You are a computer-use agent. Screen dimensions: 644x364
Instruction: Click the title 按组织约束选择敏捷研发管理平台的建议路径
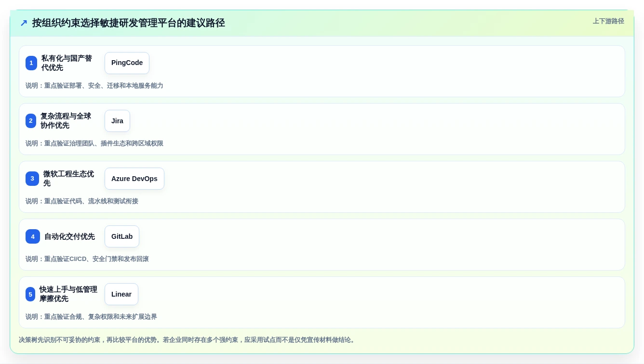coord(129,23)
